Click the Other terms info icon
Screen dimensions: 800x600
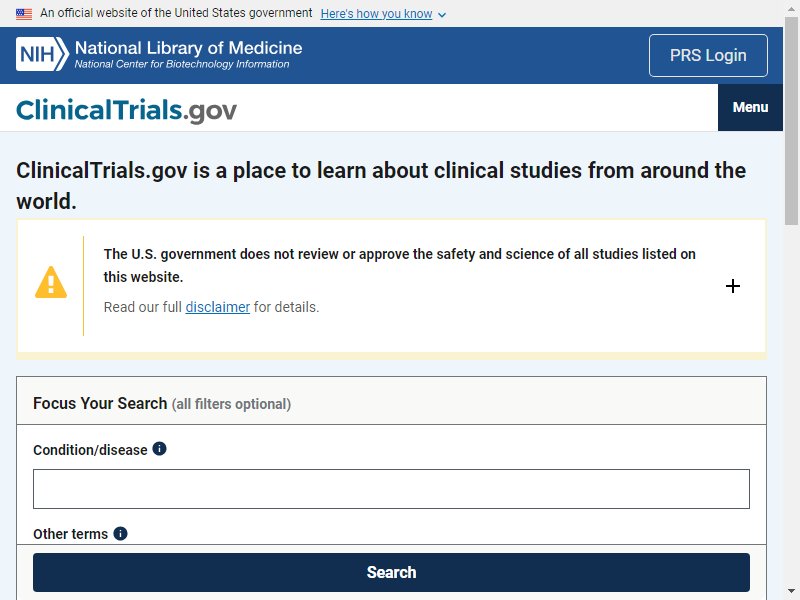[120, 533]
